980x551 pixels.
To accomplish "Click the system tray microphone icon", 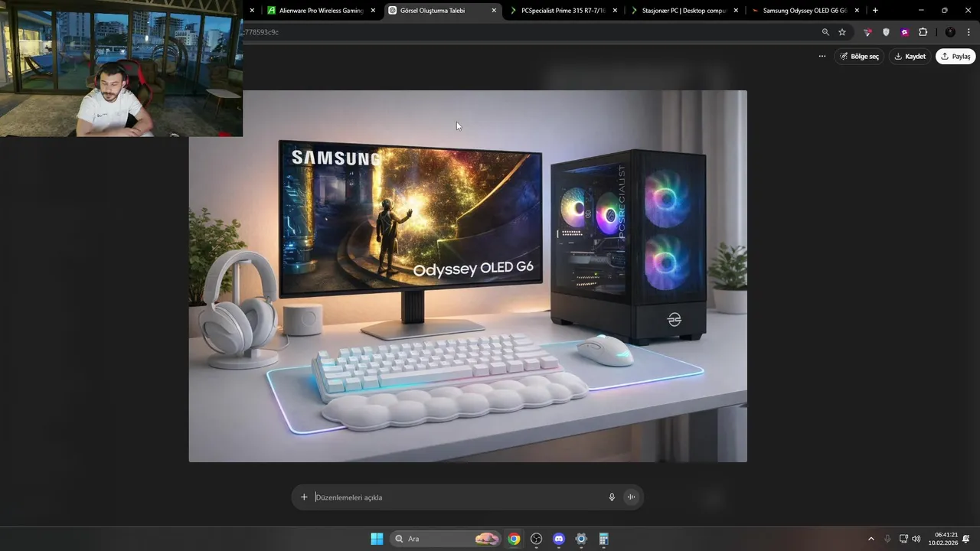I will 887,539.
